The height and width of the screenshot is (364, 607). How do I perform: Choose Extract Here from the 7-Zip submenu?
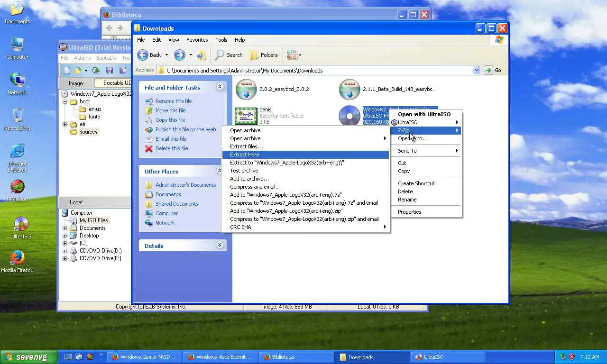[305, 155]
